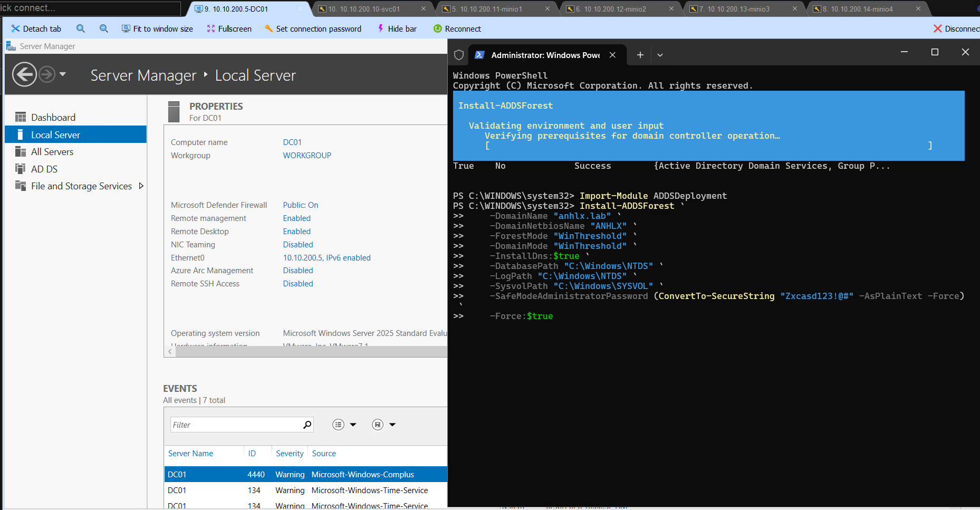Close the 10.10.200.11-minio1 tab

click(547, 9)
